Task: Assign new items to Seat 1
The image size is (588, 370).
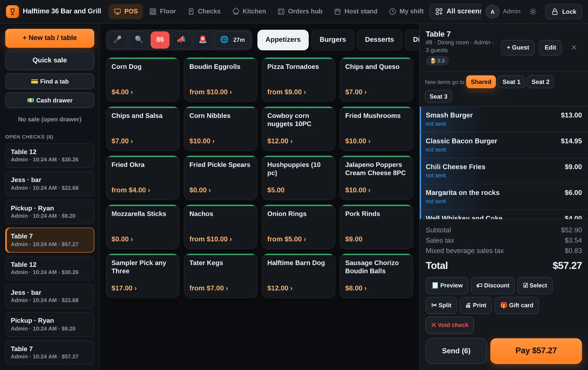Action: [x=511, y=82]
